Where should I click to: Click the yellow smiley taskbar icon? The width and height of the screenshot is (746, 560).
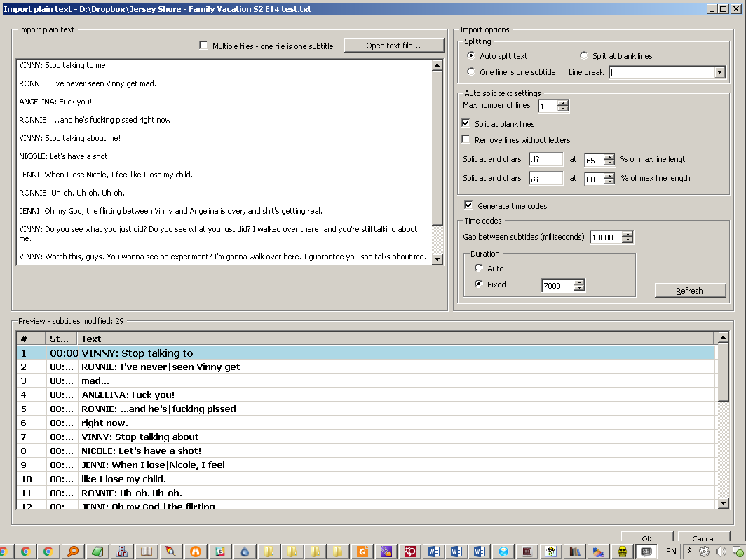click(624, 552)
